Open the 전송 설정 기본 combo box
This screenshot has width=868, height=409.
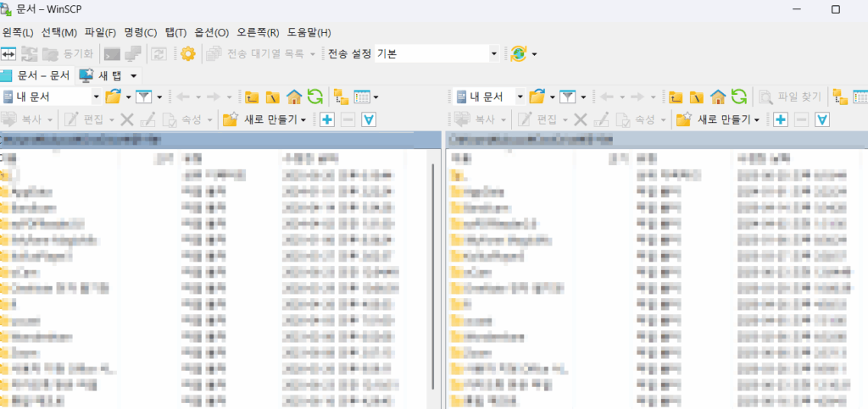coord(437,53)
